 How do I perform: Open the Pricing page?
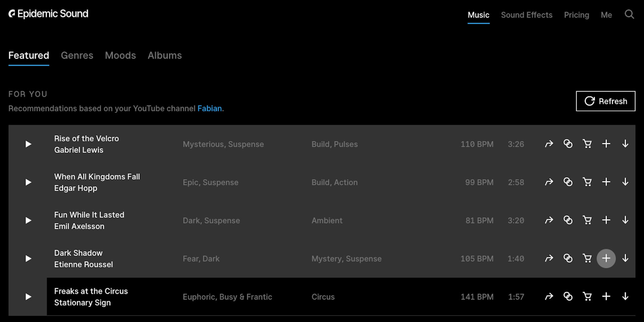(577, 15)
